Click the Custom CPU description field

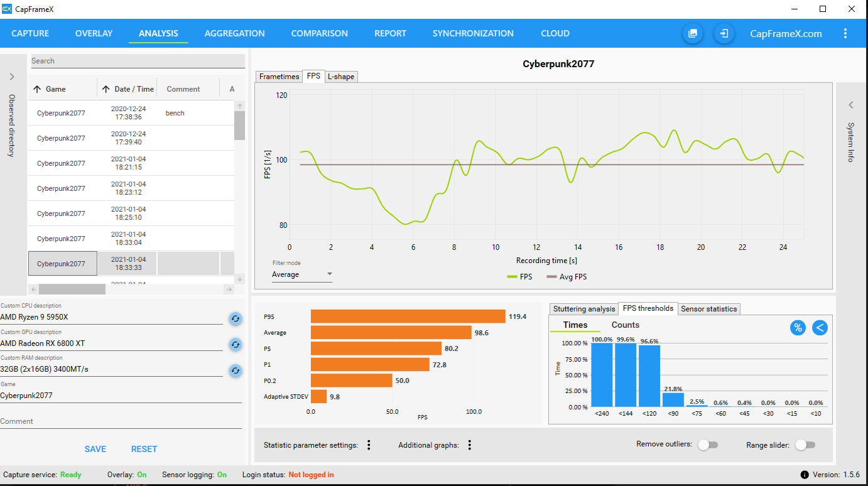click(x=111, y=317)
